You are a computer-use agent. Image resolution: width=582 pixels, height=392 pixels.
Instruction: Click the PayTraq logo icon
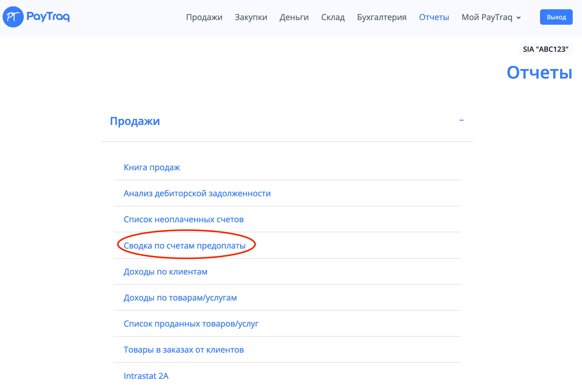pos(13,17)
